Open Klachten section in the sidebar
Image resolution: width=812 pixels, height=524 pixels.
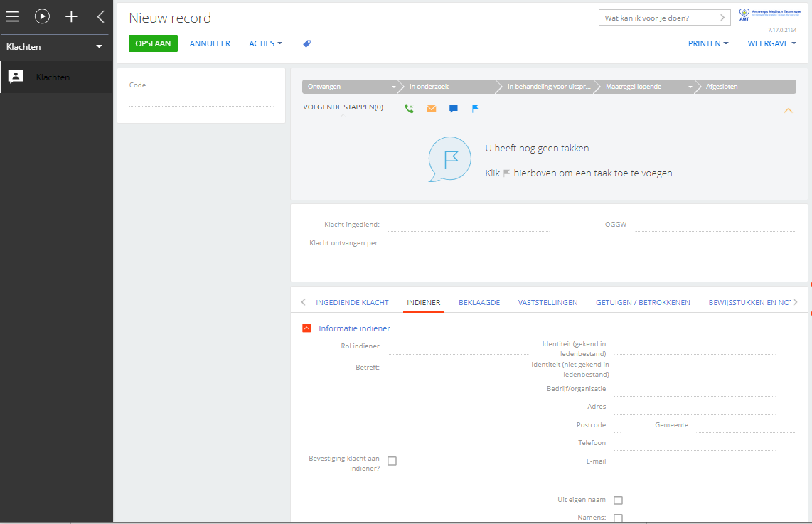pos(56,77)
